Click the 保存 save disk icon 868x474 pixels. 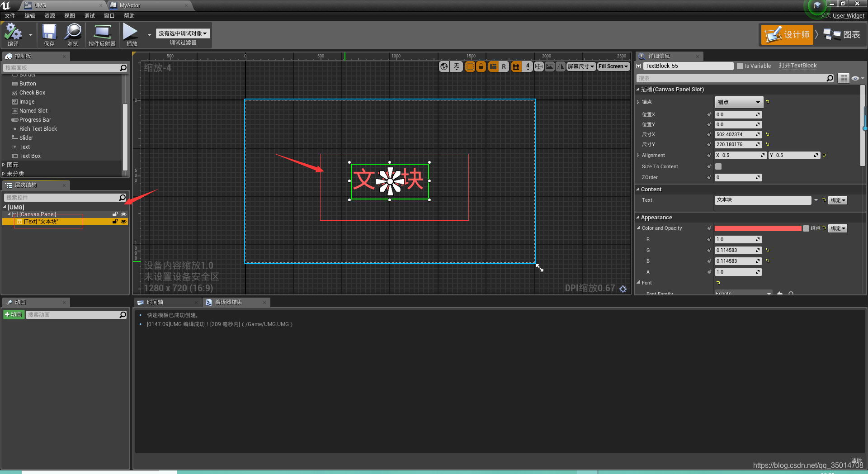click(49, 35)
